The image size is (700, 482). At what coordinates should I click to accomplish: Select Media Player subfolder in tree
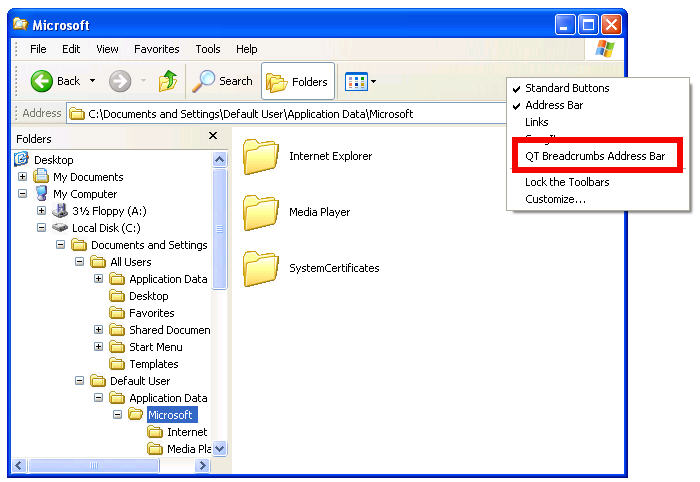point(188,449)
